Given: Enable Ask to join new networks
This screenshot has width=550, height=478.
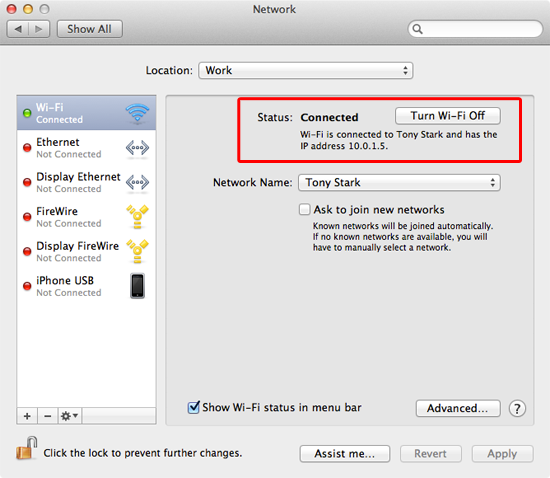Looking at the screenshot, I should pos(304,209).
